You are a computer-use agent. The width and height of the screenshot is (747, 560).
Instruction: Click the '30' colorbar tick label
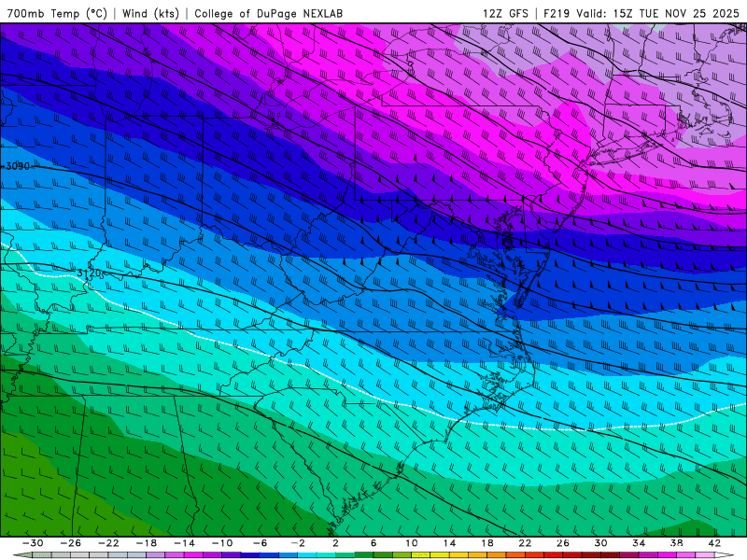tap(600, 543)
